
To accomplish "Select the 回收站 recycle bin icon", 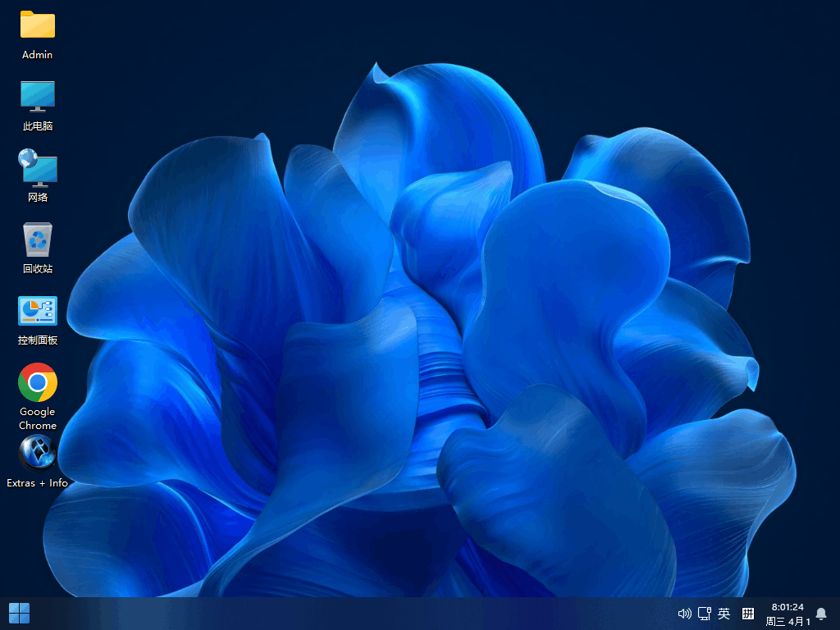I will (38, 240).
